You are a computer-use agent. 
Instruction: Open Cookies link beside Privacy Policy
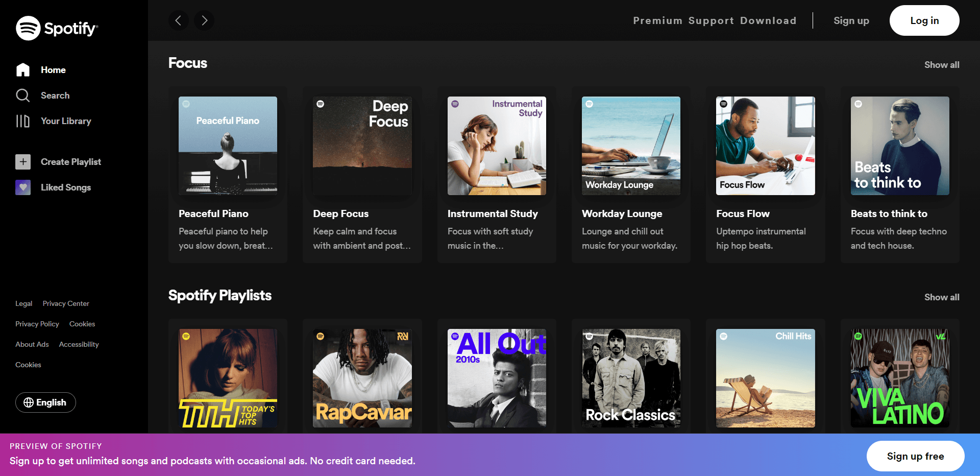click(x=82, y=324)
